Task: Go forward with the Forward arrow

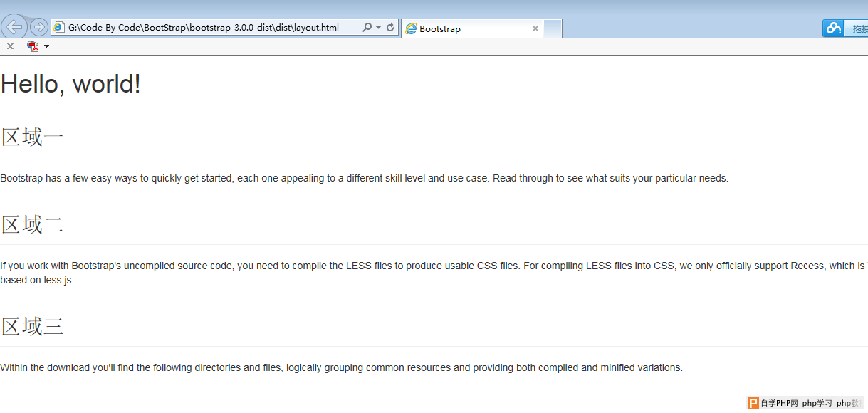Action: (39, 27)
